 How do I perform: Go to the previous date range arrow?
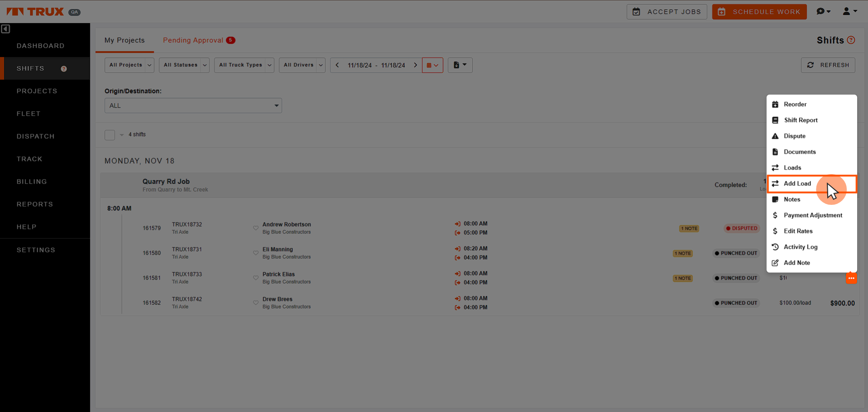point(337,65)
